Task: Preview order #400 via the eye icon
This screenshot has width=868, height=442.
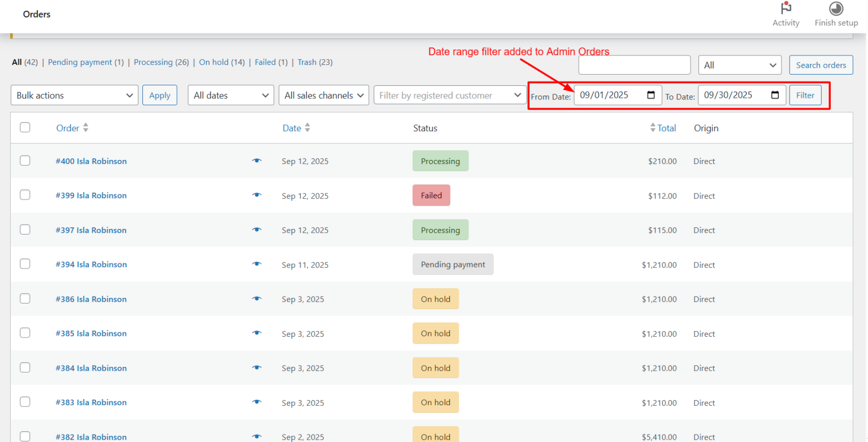Action: coord(257,161)
